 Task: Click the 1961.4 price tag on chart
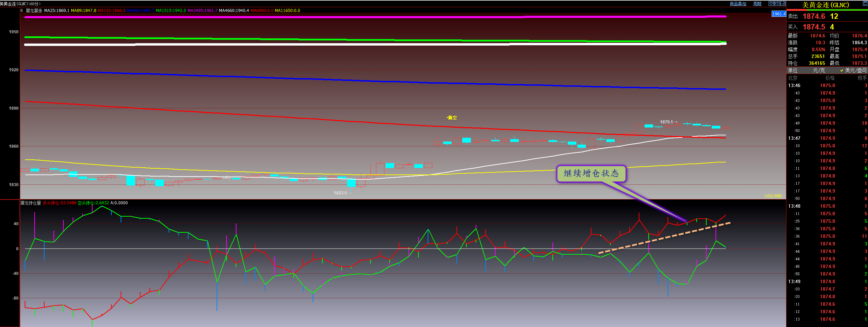779,14
